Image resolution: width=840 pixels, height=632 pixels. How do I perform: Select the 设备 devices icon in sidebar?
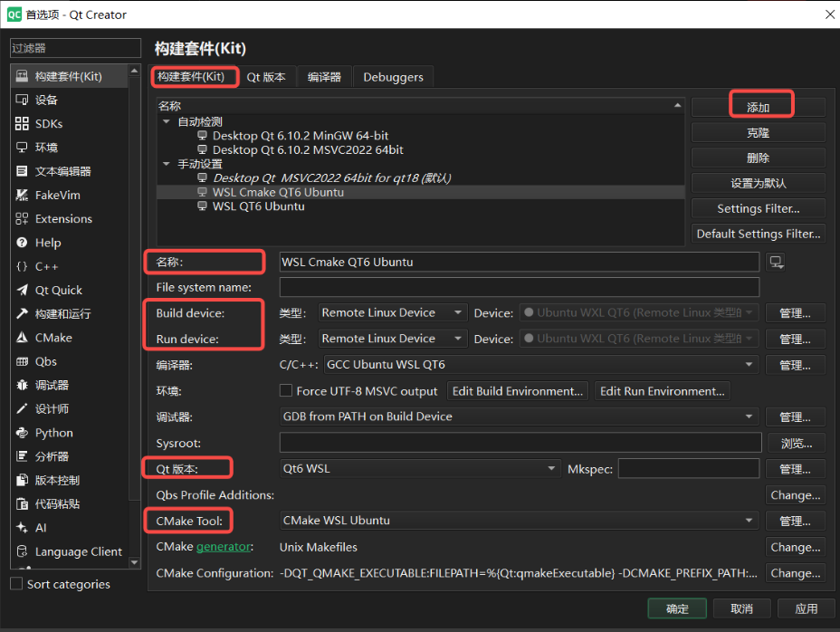[x=22, y=100]
